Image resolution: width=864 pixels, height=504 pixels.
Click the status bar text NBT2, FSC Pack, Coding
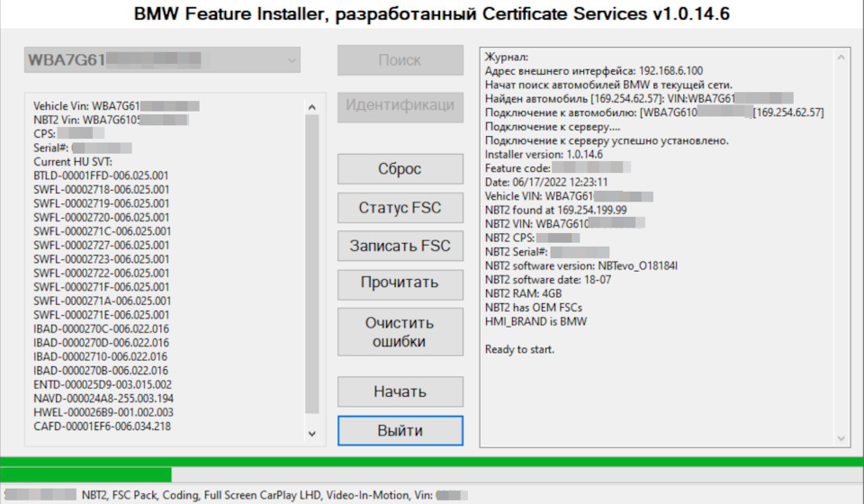140,495
